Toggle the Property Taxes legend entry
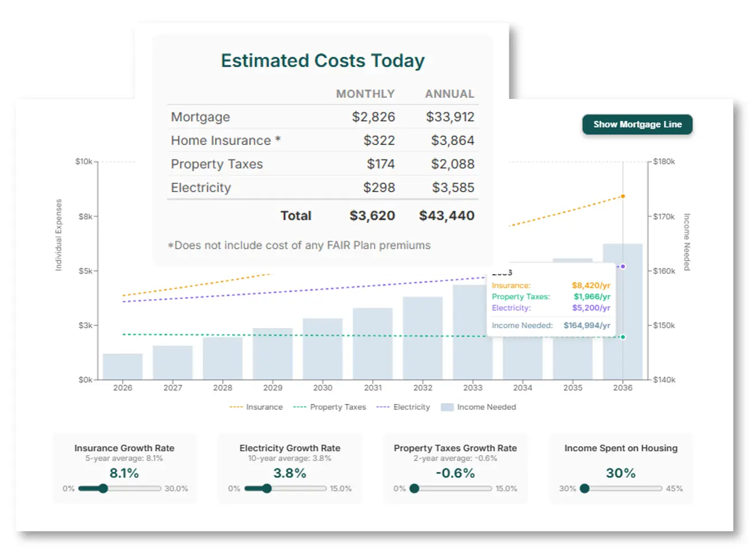This screenshot has height=560, width=750. 329,407
